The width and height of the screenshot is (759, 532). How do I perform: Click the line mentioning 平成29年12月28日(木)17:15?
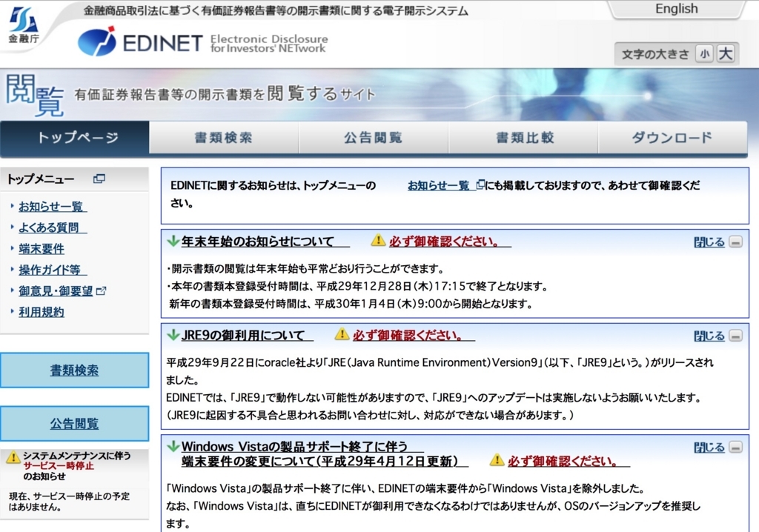coord(357,286)
